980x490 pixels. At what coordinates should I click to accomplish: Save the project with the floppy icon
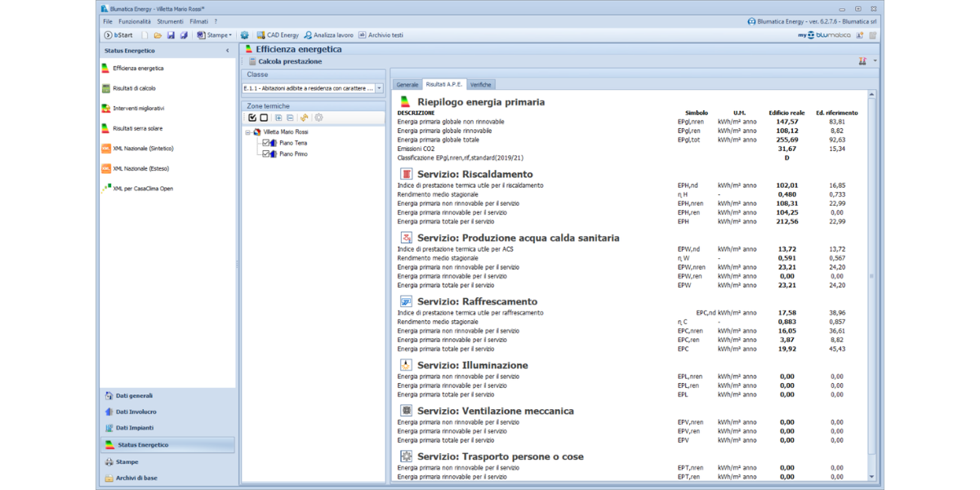(171, 35)
